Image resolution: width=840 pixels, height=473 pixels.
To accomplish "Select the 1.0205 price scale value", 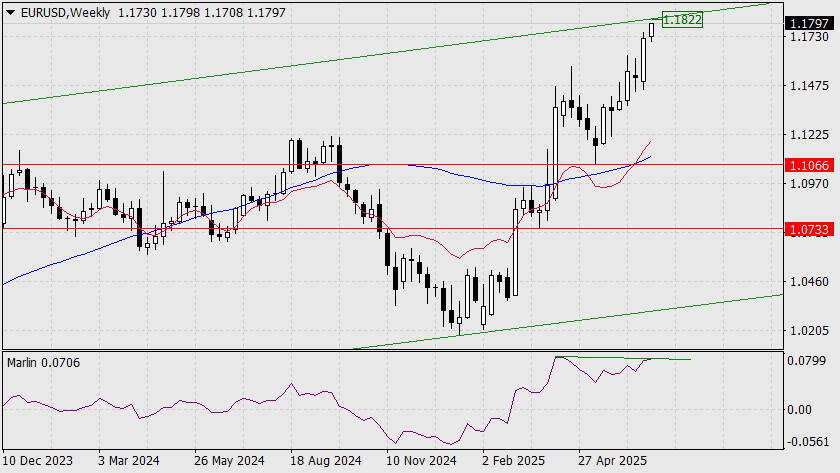I will click(809, 331).
